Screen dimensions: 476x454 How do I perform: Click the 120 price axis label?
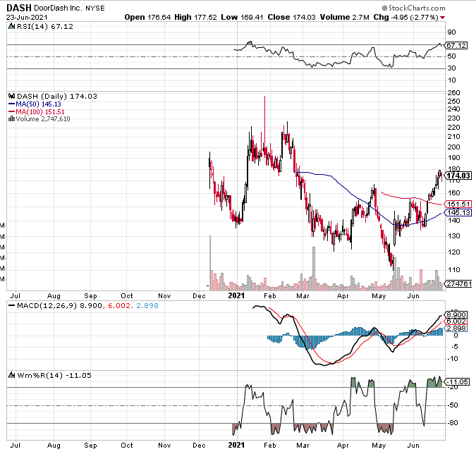(454, 252)
